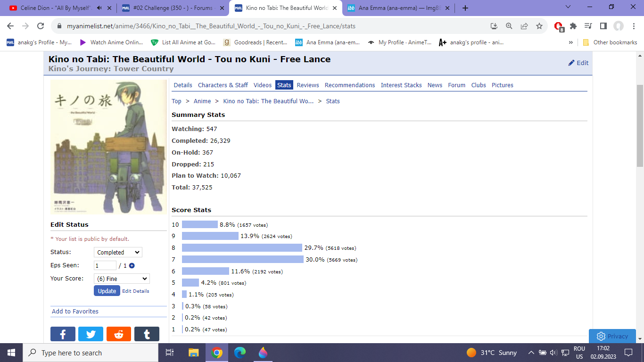Open the Forum tab

pyautogui.click(x=456, y=85)
